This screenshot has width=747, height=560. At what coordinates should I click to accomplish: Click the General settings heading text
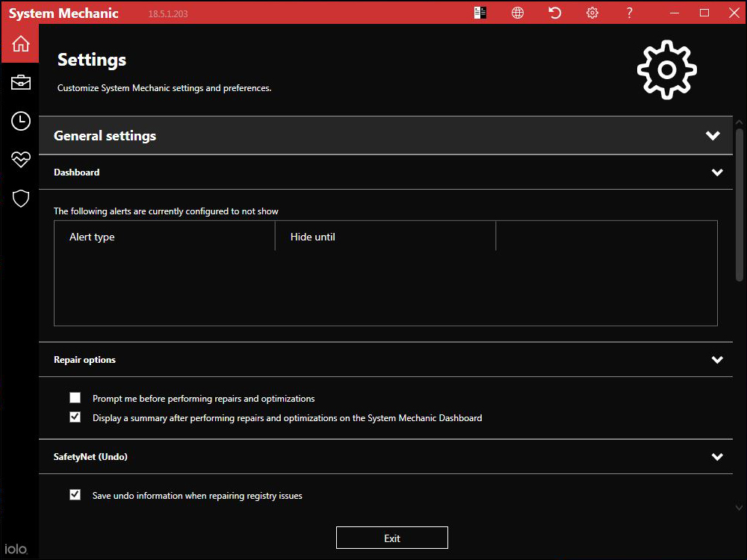click(105, 136)
